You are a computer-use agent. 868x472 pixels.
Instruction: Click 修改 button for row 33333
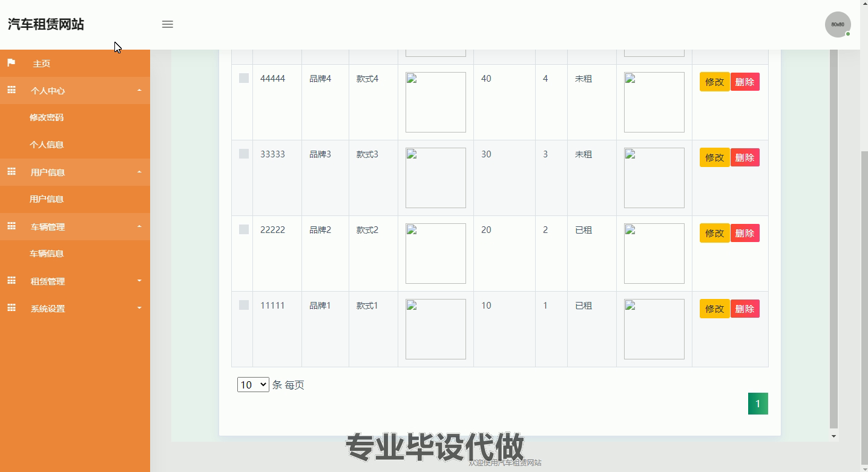[715, 157]
